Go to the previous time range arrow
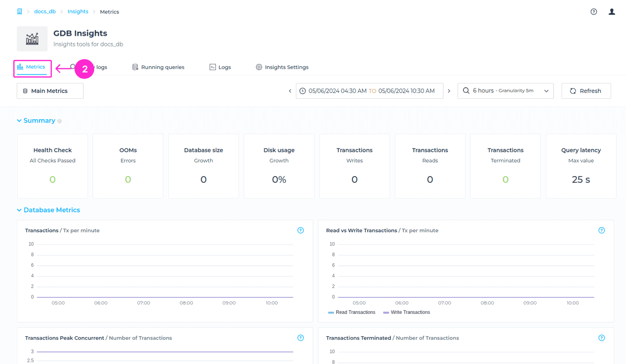Image resolution: width=626 pixels, height=364 pixels. pos(290,91)
